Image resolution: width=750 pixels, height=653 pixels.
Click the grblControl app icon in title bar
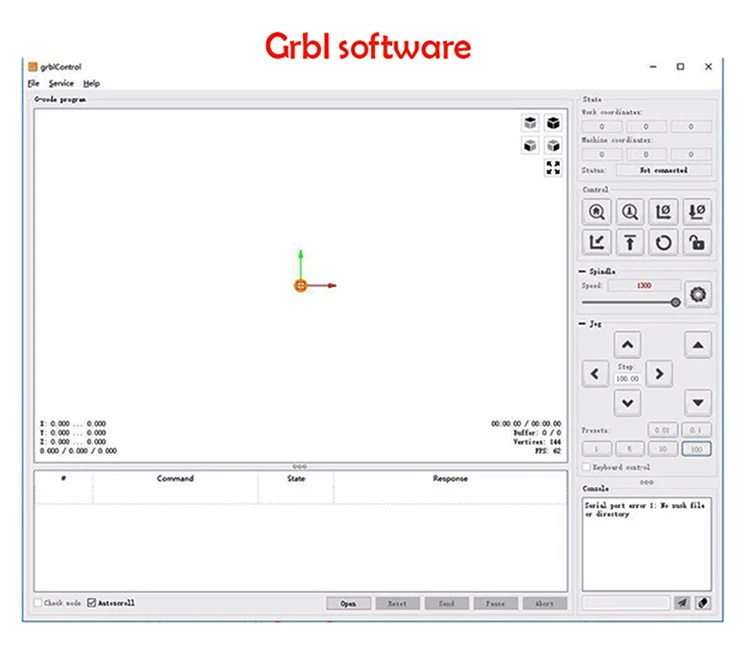(x=33, y=66)
